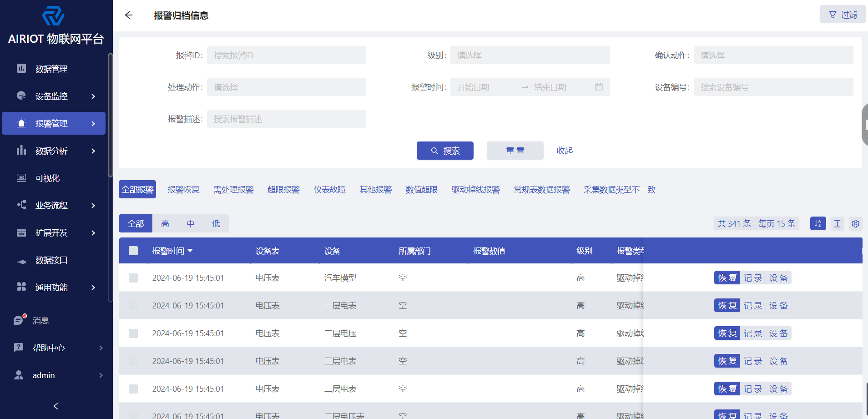This screenshot has width=868, height=419.
Task: Expand the 设备监控 submenu chevron
Action: (93, 96)
